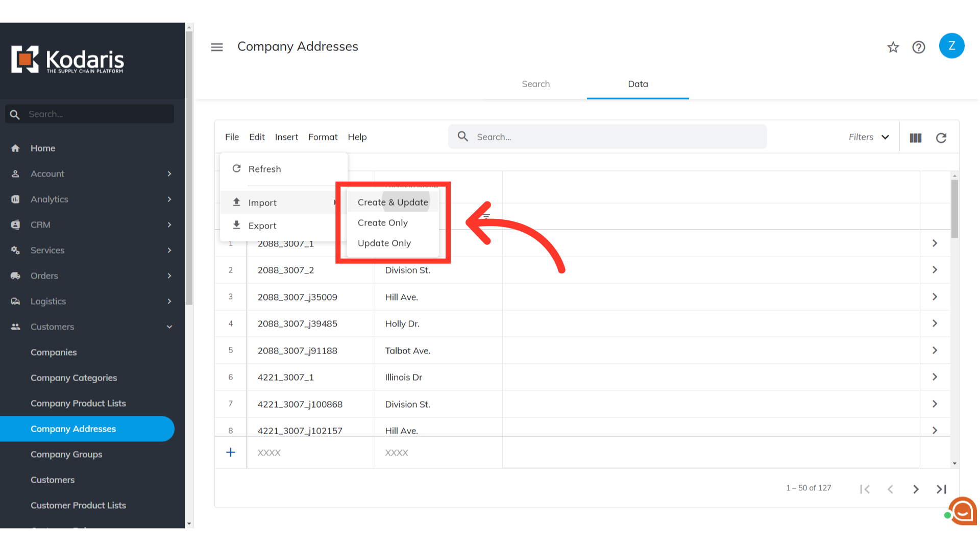Viewport: 980px width, 551px height.
Task: Open row 4221_3007_1 detail arrow
Action: tap(935, 377)
